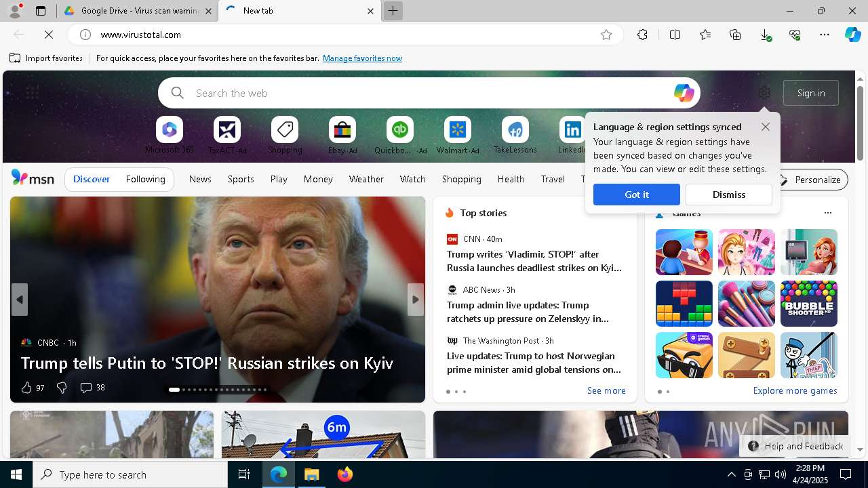This screenshot has height=488, width=868.
Task: Click the Search the web field
Action: point(429,93)
